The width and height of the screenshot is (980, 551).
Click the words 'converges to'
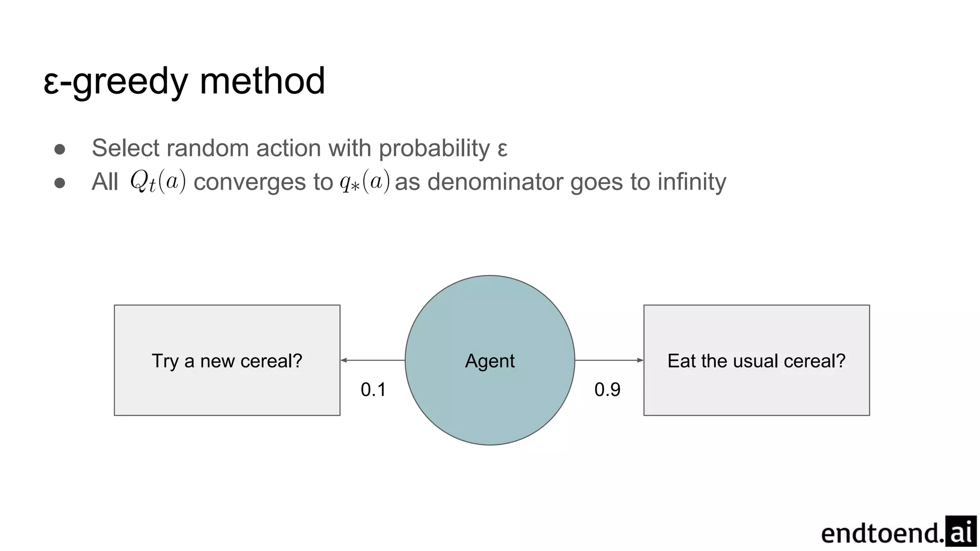coord(263,182)
